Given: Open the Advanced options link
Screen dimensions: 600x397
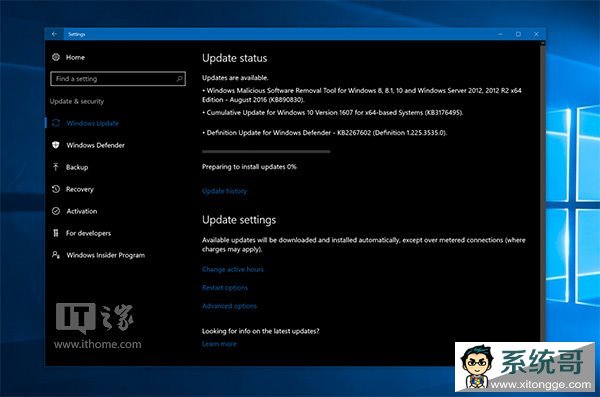Looking at the screenshot, I should (229, 306).
